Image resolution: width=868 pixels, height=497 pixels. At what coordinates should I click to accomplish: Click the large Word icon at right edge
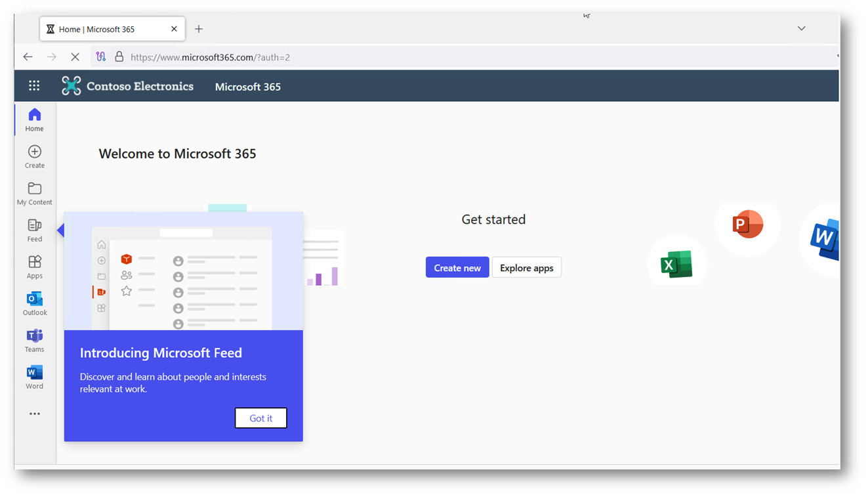[x=825, y=240]
